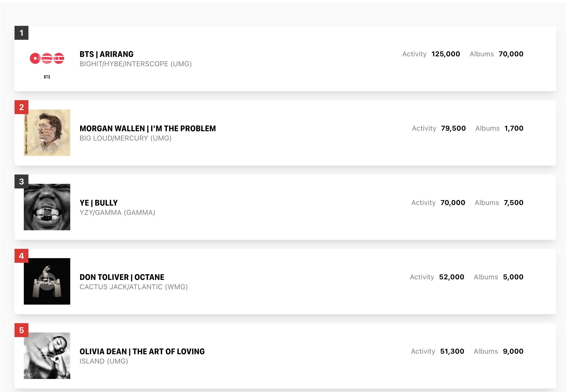Open Morgan Wallen album artwork thumbnail
Screen dimensions: 566x392
click(47, 133)
